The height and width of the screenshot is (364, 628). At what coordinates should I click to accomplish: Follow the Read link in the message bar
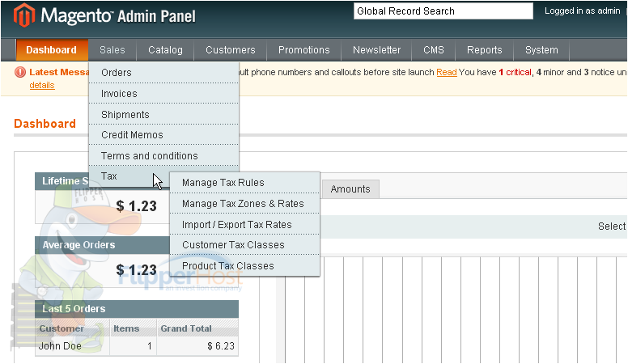[x=447, y=73]
